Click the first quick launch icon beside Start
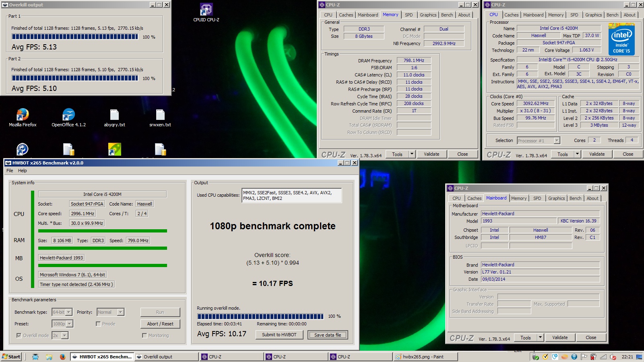 point(35,357)
